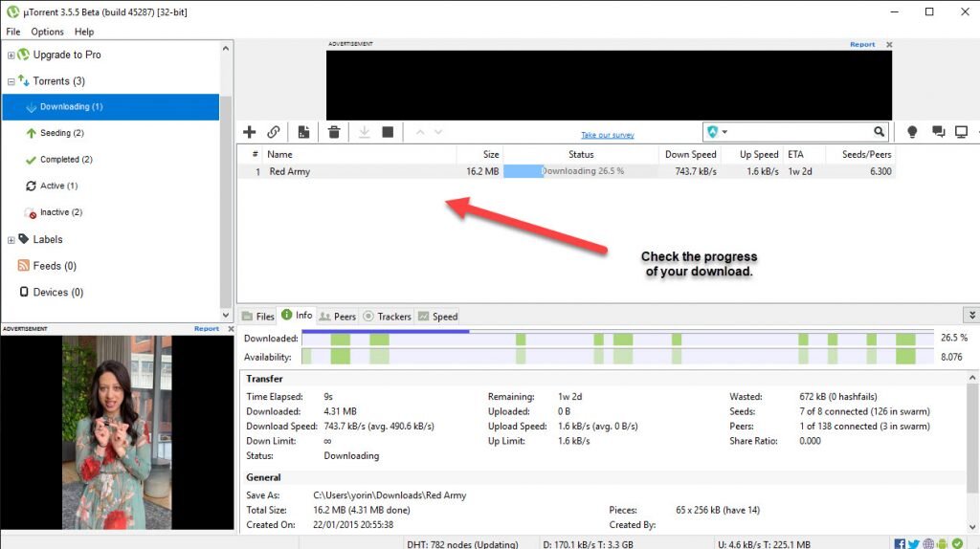Viewport: 980px width, 549px height.
Task: Click the Stop torrent square icon
Action: click(389, 132)
